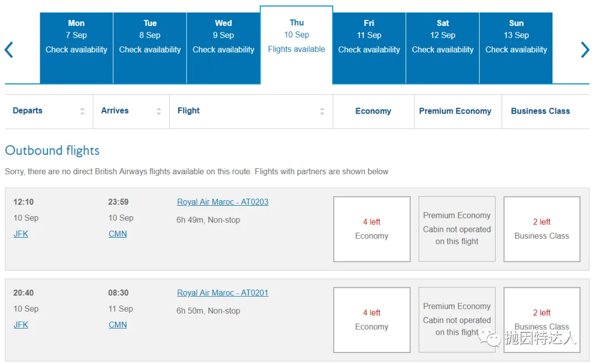Select the Mon 7 Sep tab
The width and height of the screenshot is (596, 364).
[x=76, y=48]
